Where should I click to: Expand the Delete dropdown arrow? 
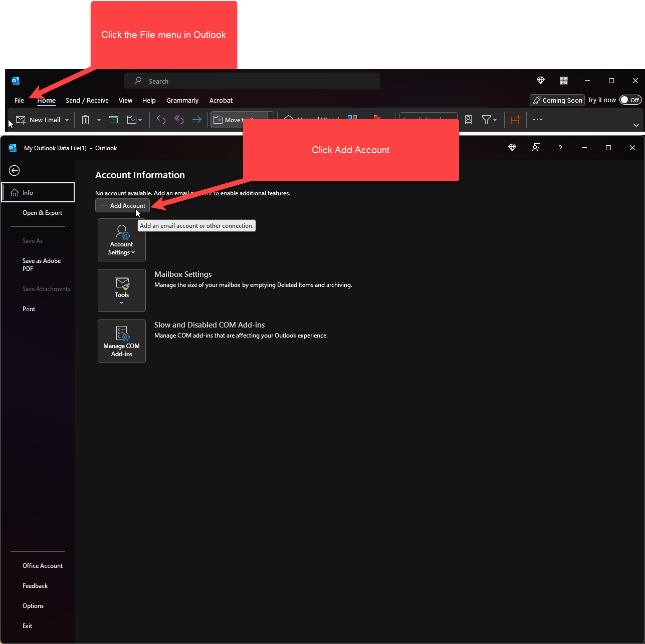pyautogui.click(x=99, y=120)
